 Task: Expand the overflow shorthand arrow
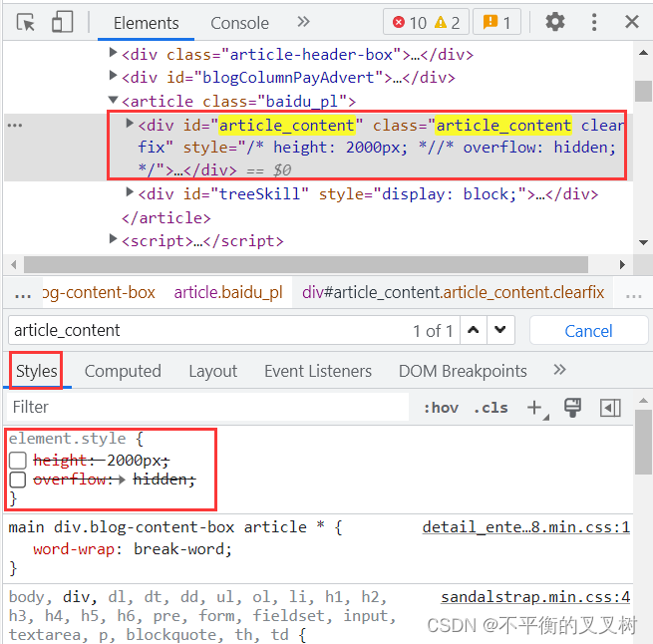pyautogui.click(x=122, y=480)
